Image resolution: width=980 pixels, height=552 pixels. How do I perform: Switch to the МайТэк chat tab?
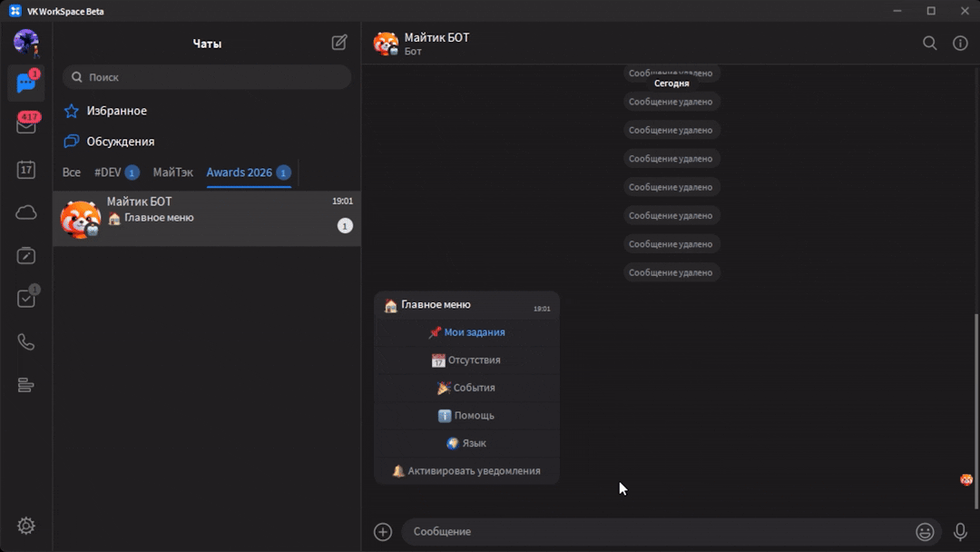click(172, 172)
